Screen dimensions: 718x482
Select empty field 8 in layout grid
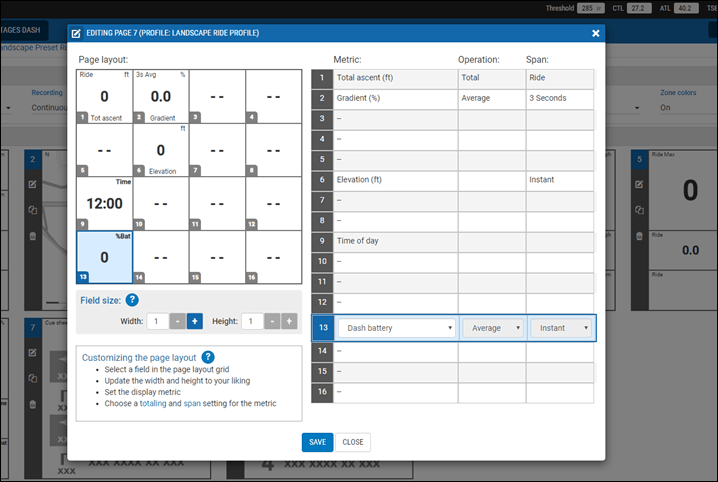[273, 150]
